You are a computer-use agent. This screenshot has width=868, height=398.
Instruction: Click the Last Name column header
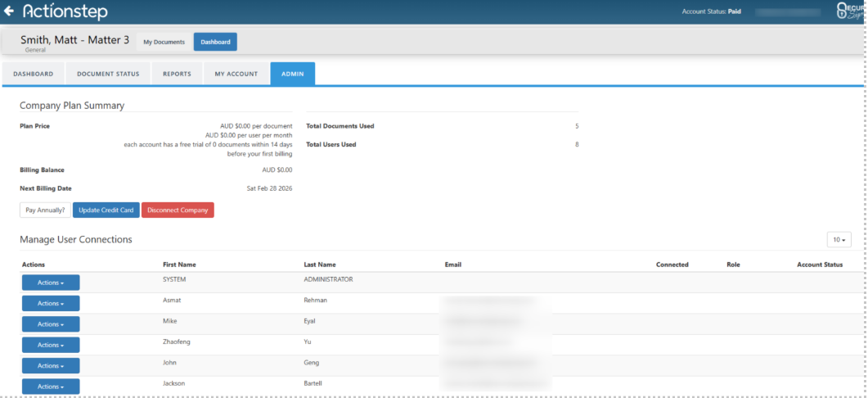(x=320, y=265)
